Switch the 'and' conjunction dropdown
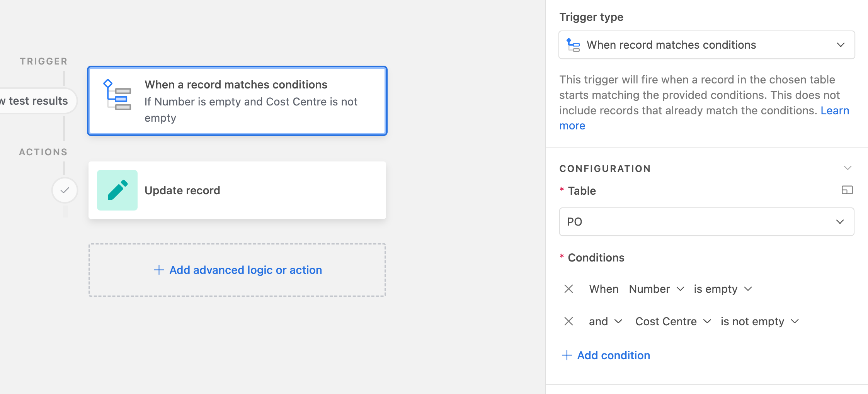The image size is (868, 394). pos(606,321)
